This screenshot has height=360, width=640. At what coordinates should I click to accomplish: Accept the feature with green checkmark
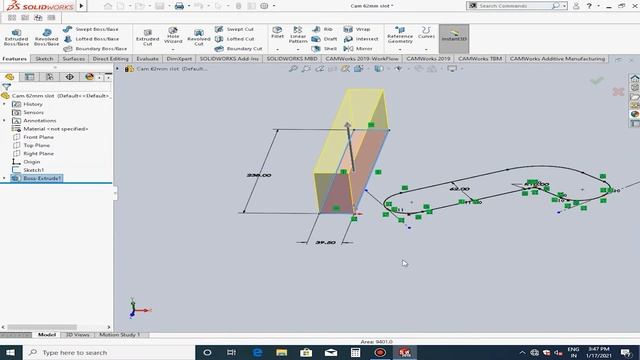597,81
